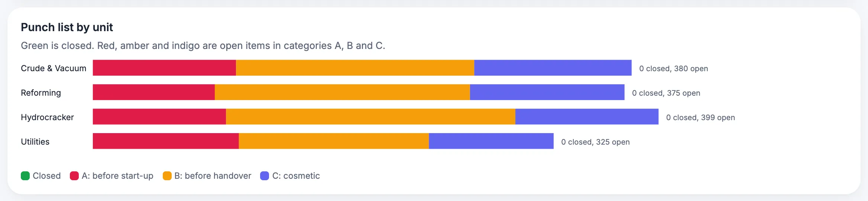Click the indigo category C legend swatch
The width and height of the screenshot is (868, 201).
point(265,176)
